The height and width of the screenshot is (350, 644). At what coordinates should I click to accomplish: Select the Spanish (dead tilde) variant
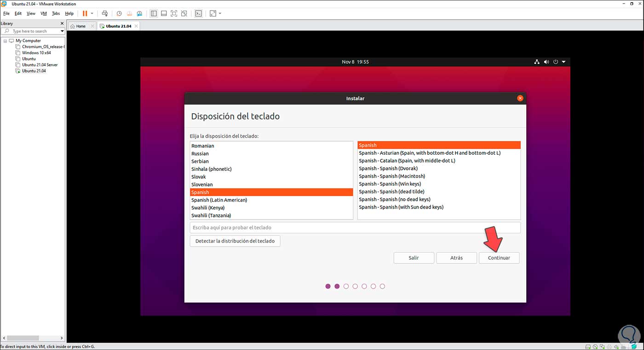pyautogui.click(x=439, y=192)
